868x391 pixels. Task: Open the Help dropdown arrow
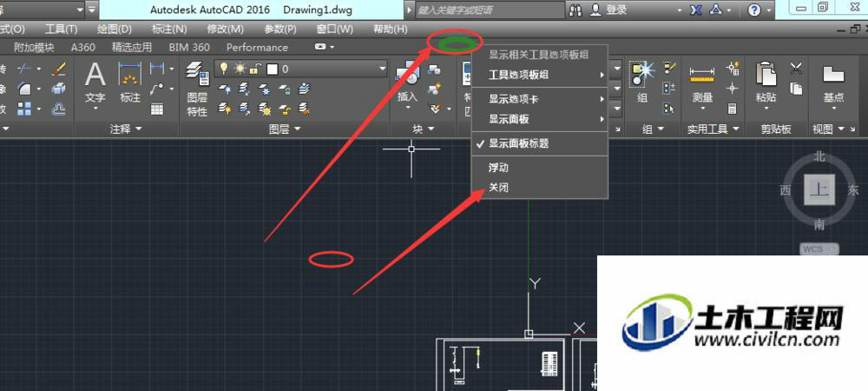[770, 10]
